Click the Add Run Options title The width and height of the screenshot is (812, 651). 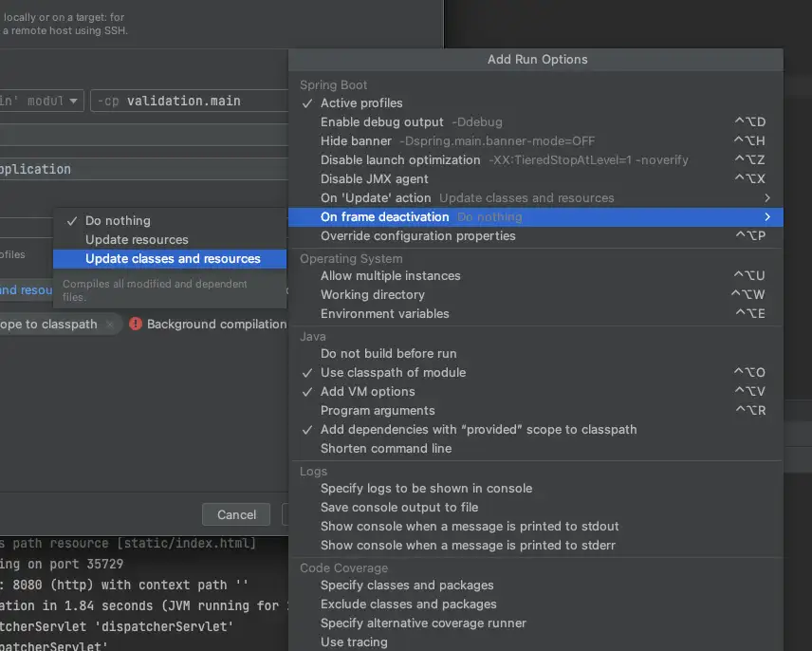pyautogui.click(x=537, y=60)
